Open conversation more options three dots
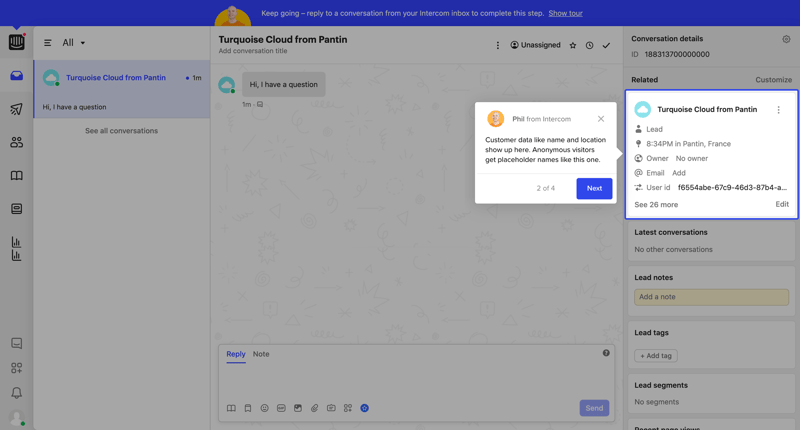This screenshot has height=430, width=800. [497, 45]
